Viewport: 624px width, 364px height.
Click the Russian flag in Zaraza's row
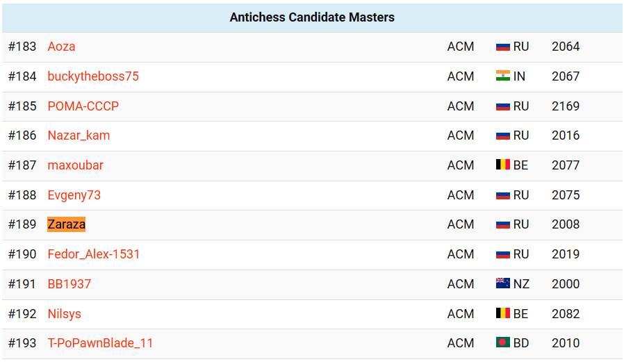[502, 224]
